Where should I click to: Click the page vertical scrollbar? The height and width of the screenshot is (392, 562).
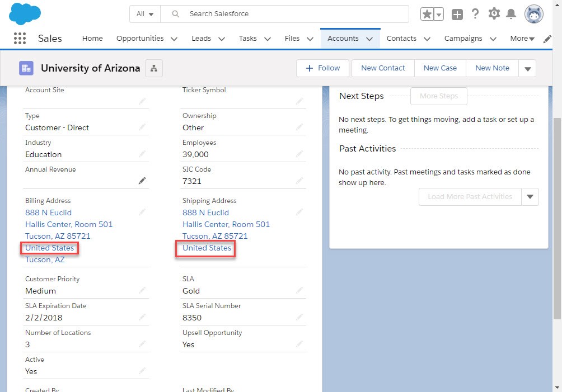(557, 219)
